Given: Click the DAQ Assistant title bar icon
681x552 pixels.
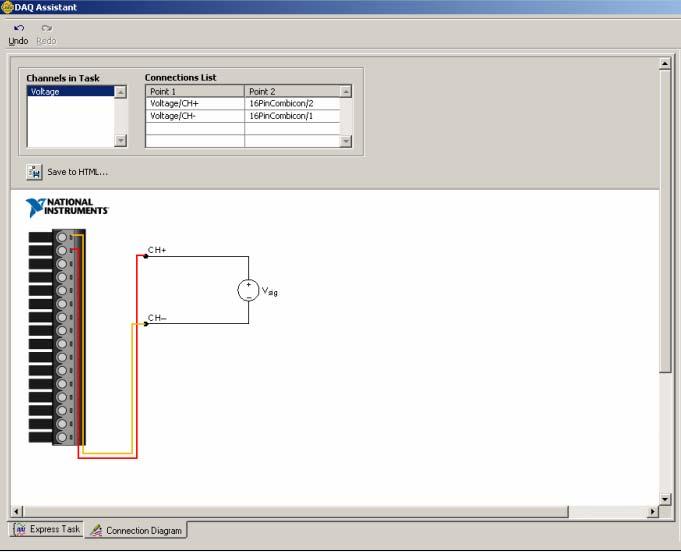Looking at the screenshot, I should (7, 7).
